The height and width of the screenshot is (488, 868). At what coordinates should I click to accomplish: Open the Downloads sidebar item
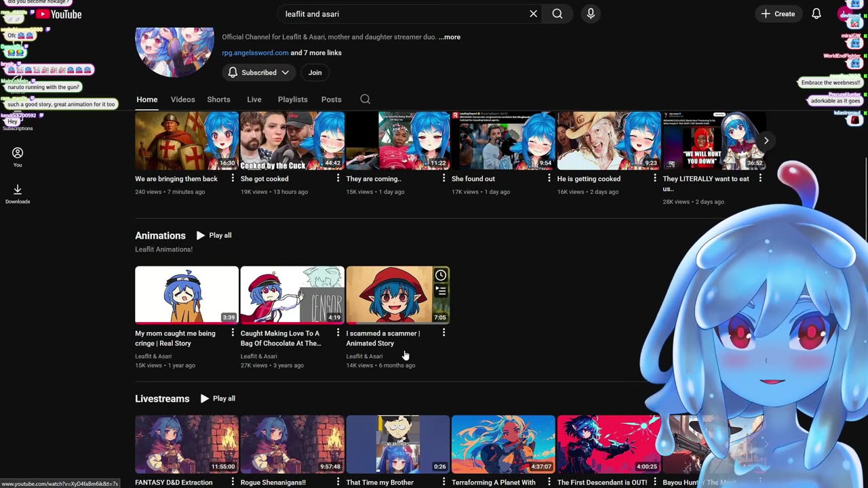point(18,194)
